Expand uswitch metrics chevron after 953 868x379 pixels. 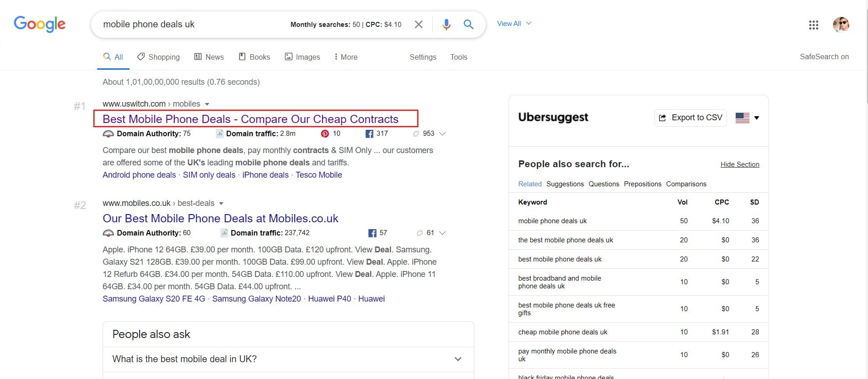click(442, 133)
